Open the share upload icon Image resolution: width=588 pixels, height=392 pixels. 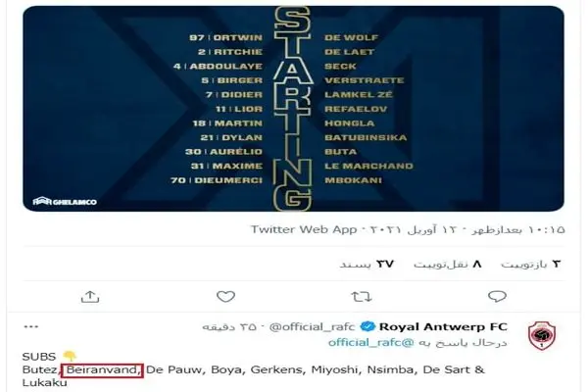click(89, 295)
